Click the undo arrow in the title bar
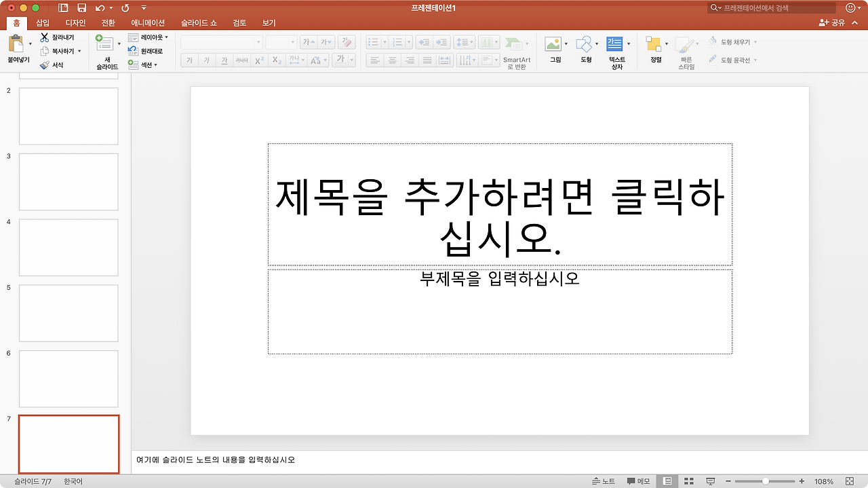The width and height of the screenshot is (868, 488). tap(100, 8)
